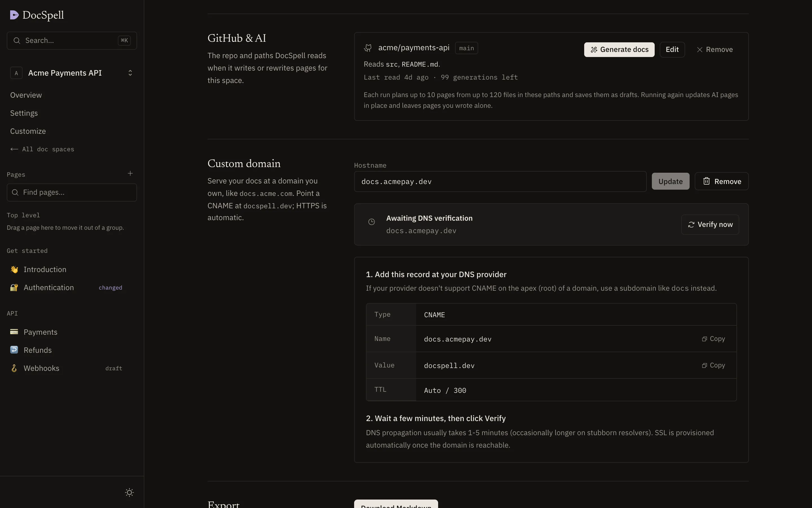
Task: Open Settings in sidebar
Action: coord(24,113)
